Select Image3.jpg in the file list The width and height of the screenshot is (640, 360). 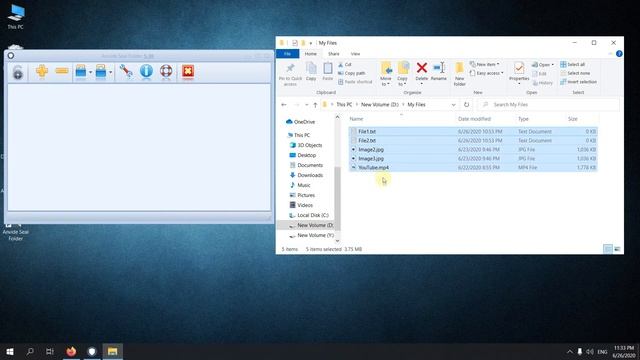473,158
